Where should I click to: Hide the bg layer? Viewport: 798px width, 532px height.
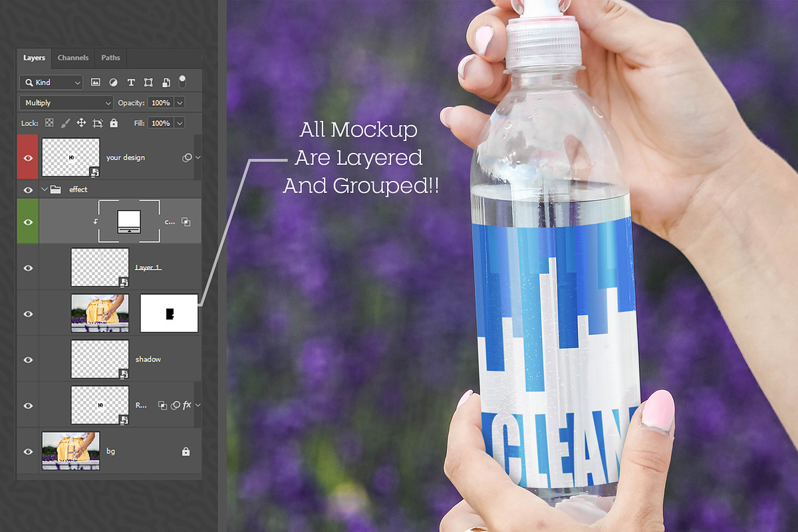click(x=28, y=452)
